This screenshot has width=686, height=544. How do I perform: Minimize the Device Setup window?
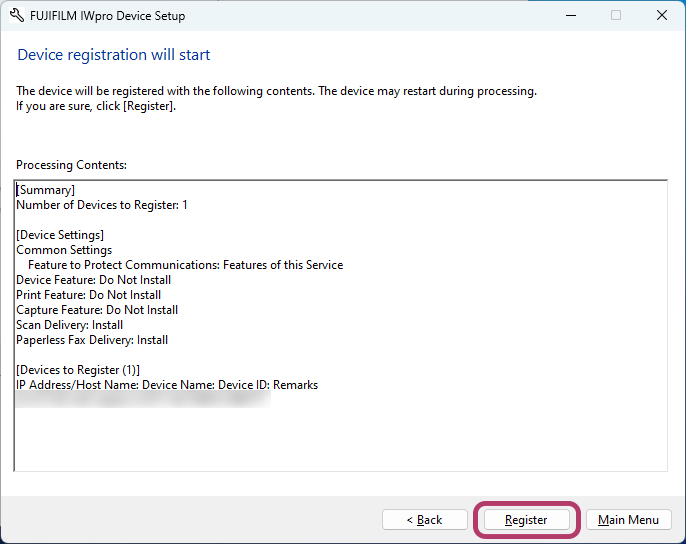pos(570,15)
